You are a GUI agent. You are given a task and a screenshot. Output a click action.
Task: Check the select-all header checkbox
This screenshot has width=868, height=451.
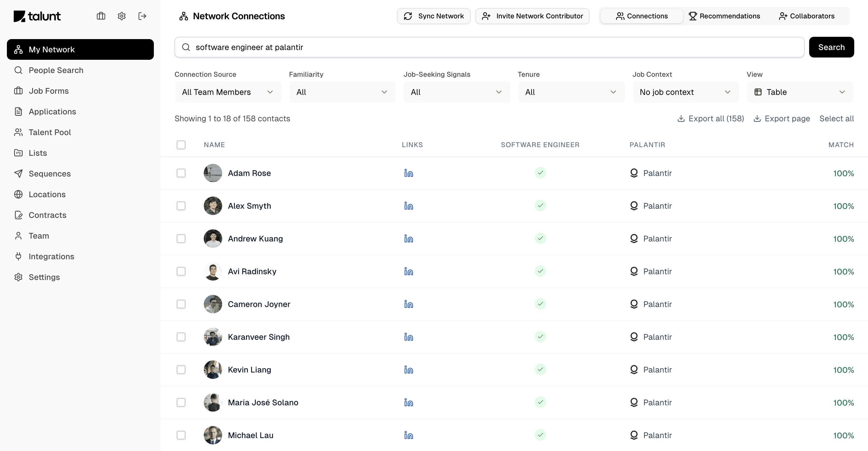pos(181,145)
